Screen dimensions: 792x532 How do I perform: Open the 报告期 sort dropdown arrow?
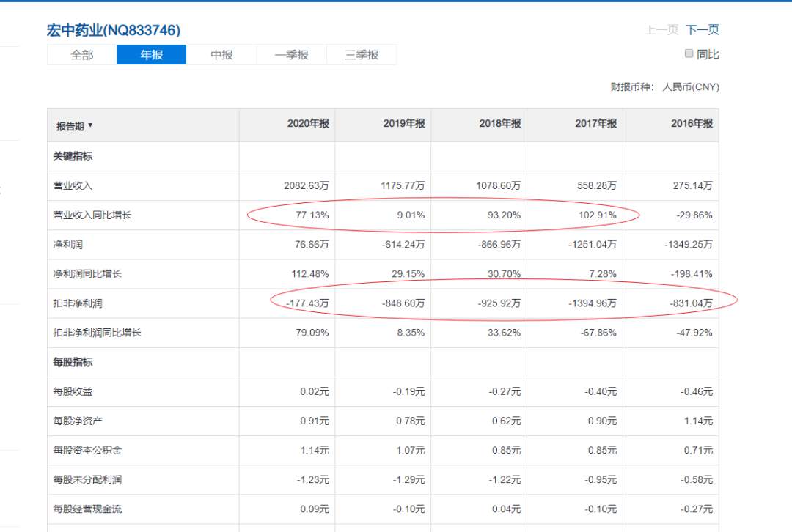tap(90, 125)
